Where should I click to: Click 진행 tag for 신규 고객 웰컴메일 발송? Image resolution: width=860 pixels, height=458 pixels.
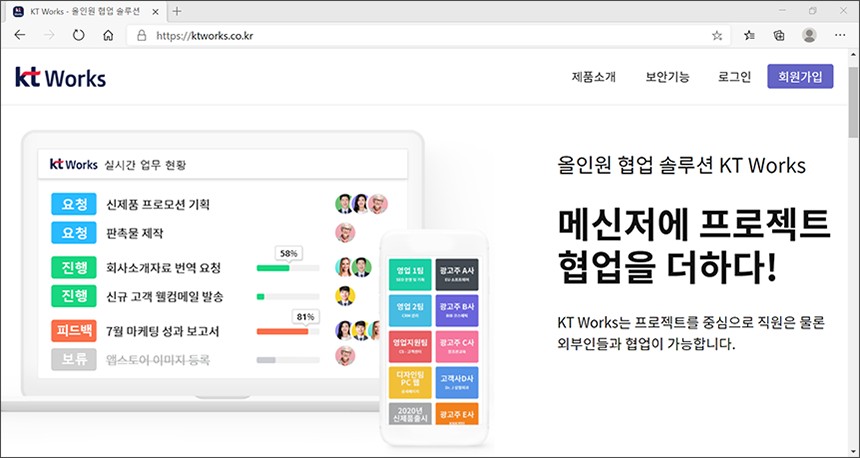[x=73, y=296]
